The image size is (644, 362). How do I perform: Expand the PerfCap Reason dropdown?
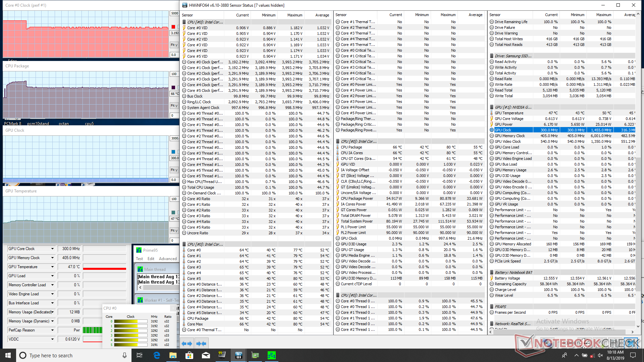tap(52, 330)
